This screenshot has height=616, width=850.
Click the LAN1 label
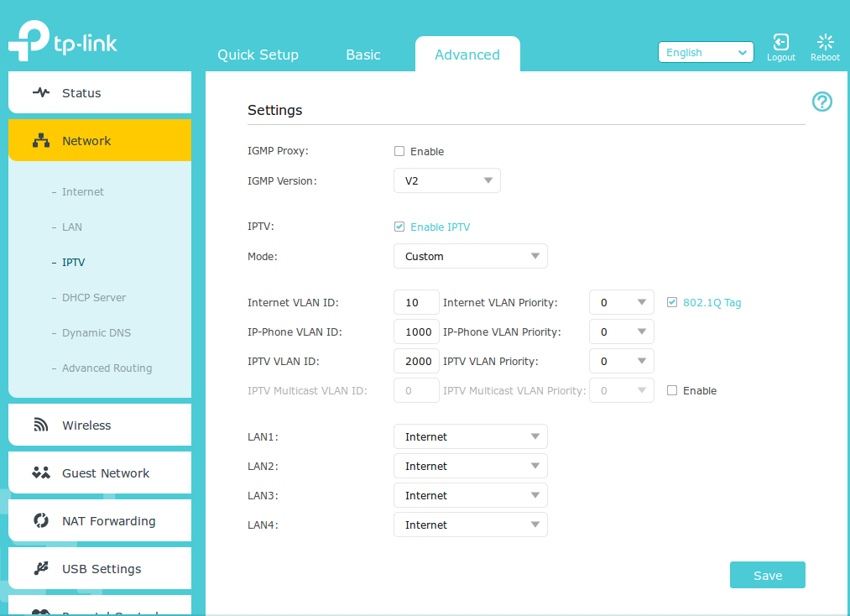click(x=263, y=436)
